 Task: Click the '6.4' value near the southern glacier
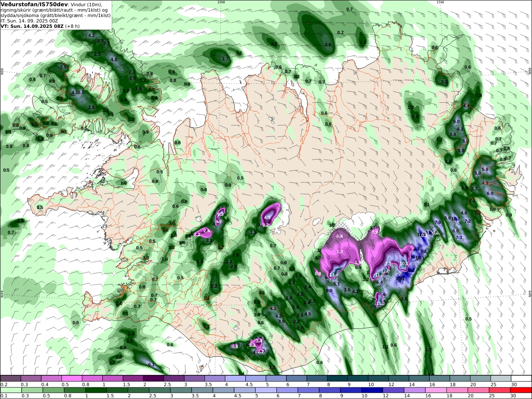(x=379, y=282)
